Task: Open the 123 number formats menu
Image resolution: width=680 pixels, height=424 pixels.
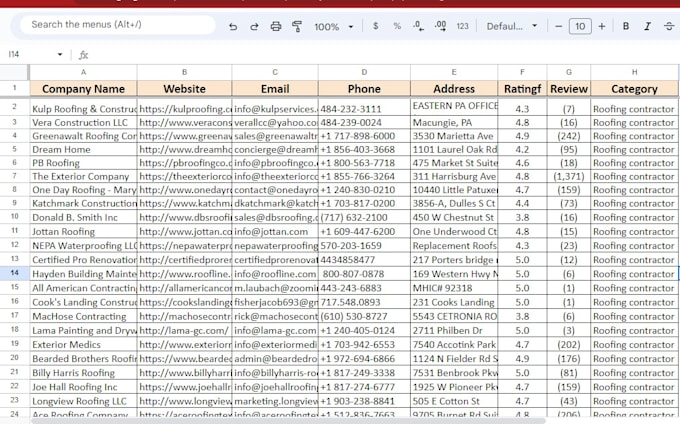Action: (x=462, y=26)
